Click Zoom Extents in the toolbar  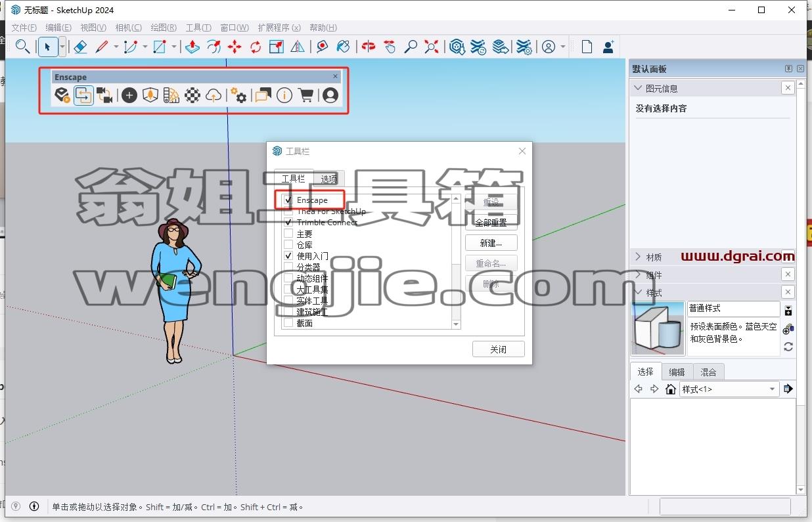pyautogui.click(x=432, y=47)
